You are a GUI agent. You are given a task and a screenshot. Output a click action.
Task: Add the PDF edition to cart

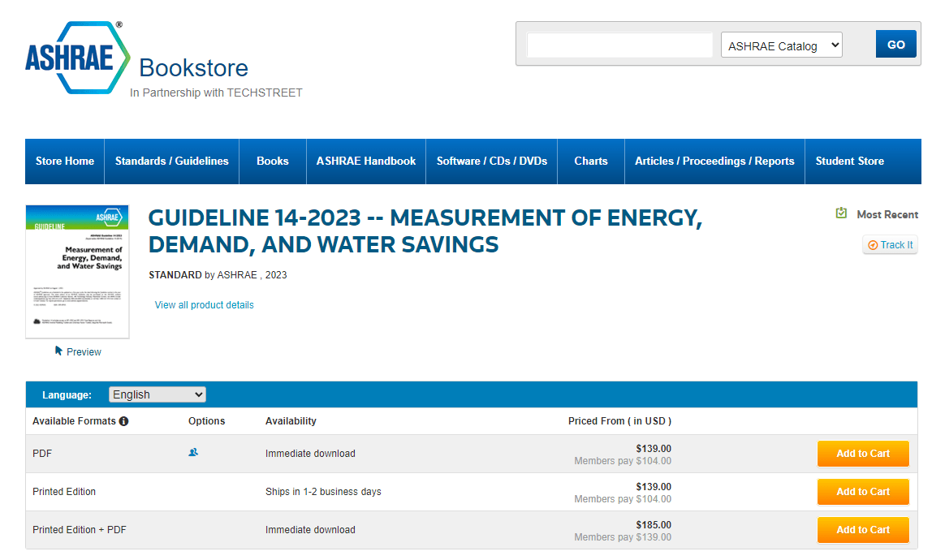863,453
